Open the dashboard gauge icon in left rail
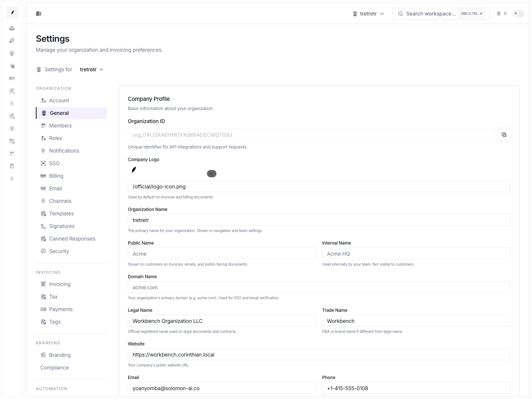The width and height of the screenshot is (532, 399). coord(12,53)
